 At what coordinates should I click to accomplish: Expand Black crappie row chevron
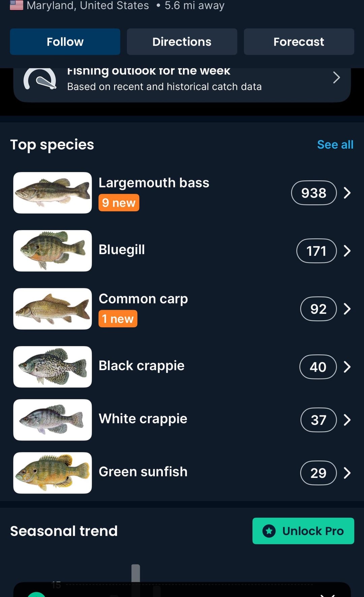347,367
